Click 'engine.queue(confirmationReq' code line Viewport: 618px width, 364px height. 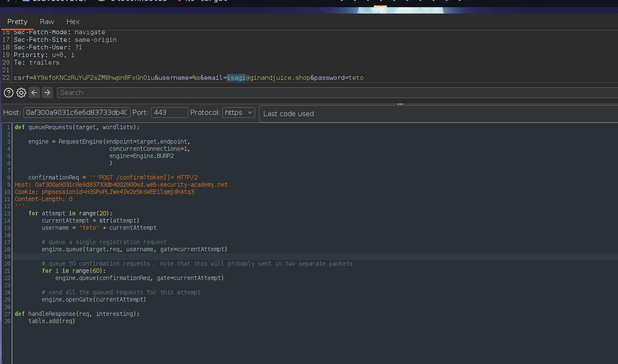139,278
